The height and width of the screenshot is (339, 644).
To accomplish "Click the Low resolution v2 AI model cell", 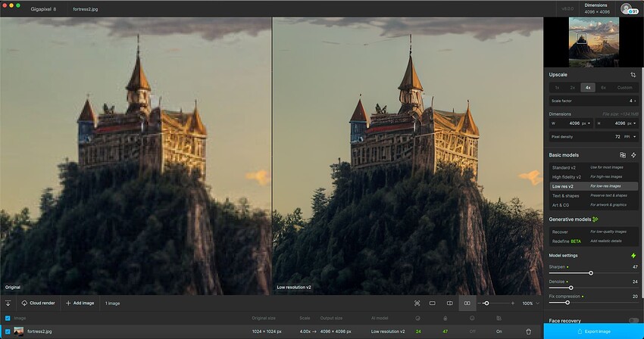I will point(388,331).
